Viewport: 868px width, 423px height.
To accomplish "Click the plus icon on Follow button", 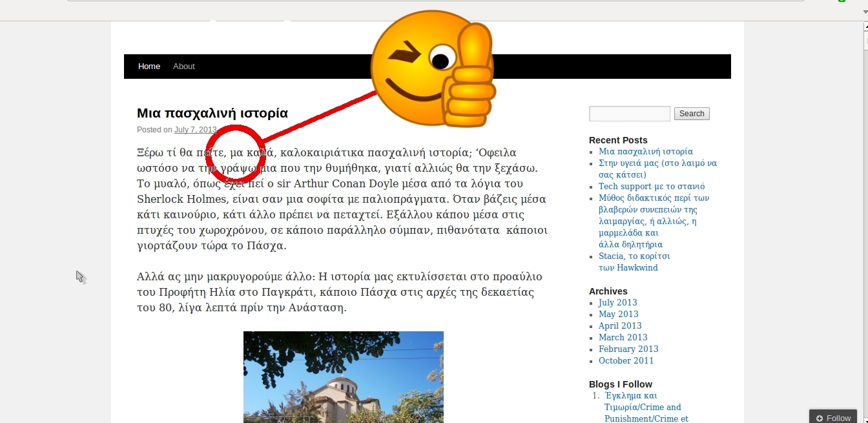I will [820, 418].
